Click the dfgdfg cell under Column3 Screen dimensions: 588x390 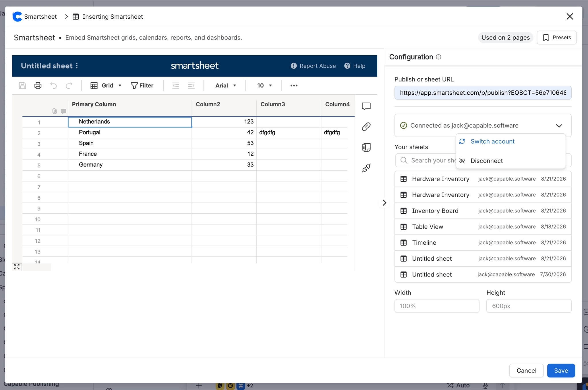pyautogui.click(x=289, y=132)
